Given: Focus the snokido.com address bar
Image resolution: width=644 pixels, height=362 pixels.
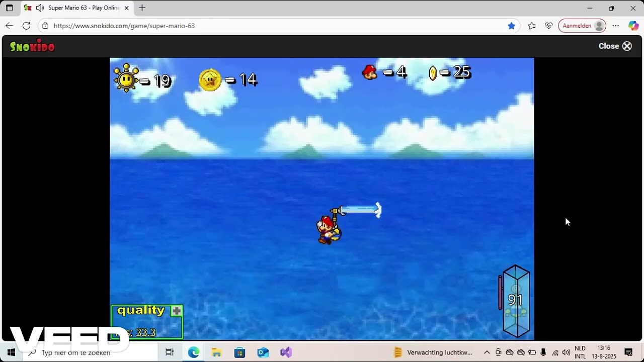Looking at the screenshot, I should (x=279, y=26).
